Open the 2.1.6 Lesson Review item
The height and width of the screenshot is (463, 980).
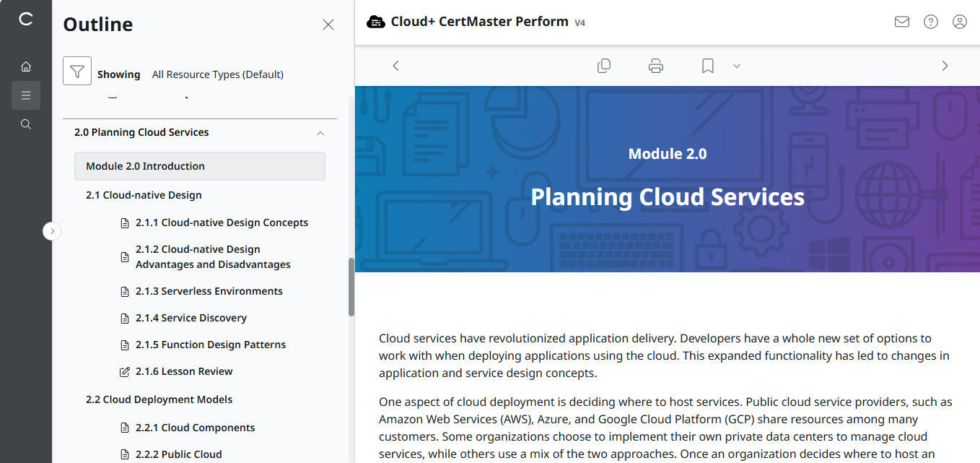coord(184,371)
